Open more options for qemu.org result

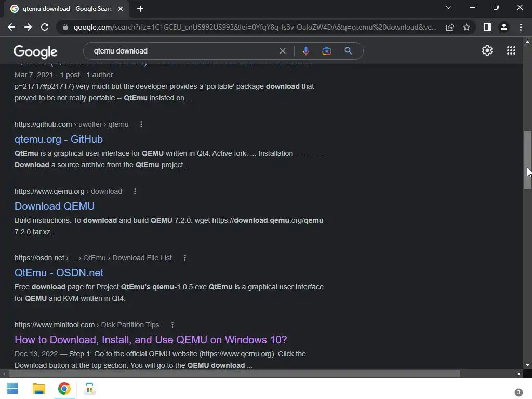click(x=135, y=191)
